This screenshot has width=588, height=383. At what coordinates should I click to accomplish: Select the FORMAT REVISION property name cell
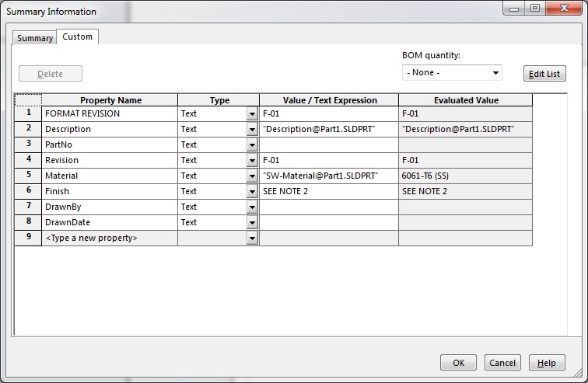pyautogui.click(x=110, y=114)
